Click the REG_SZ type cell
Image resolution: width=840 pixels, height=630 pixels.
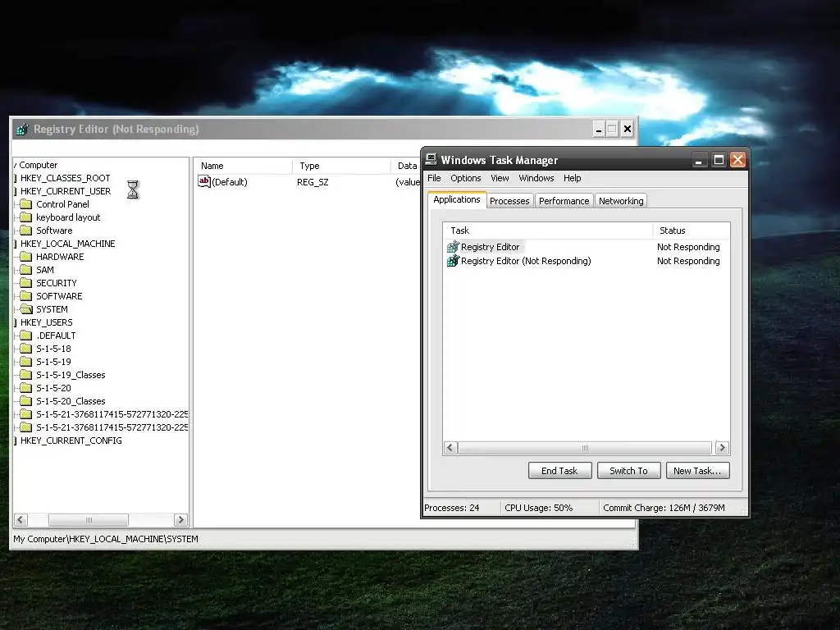point(313,182)
